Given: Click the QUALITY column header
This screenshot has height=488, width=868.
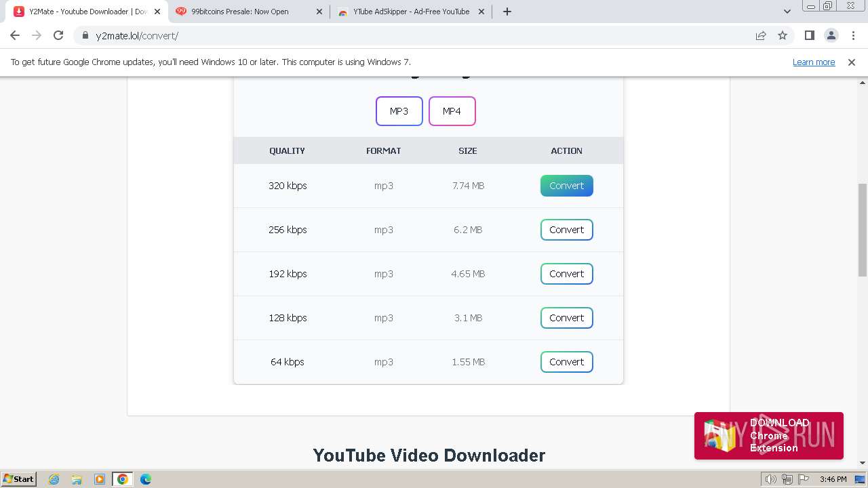Looking at the screenshot, I should pos(287,151).
